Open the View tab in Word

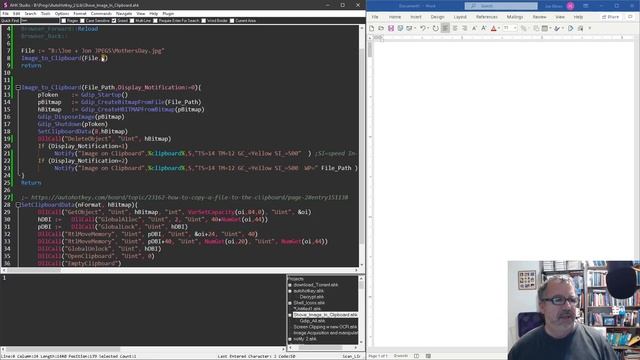click(560, 17)
